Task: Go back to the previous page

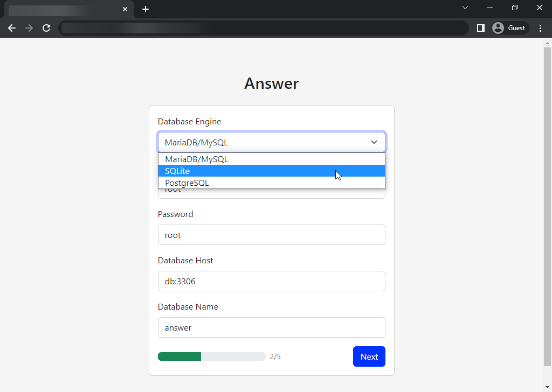Action: (x=12, y=28)
